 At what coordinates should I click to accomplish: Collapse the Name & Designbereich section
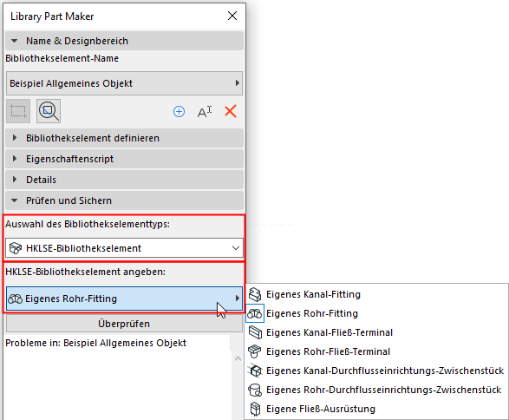pos(124,41)
